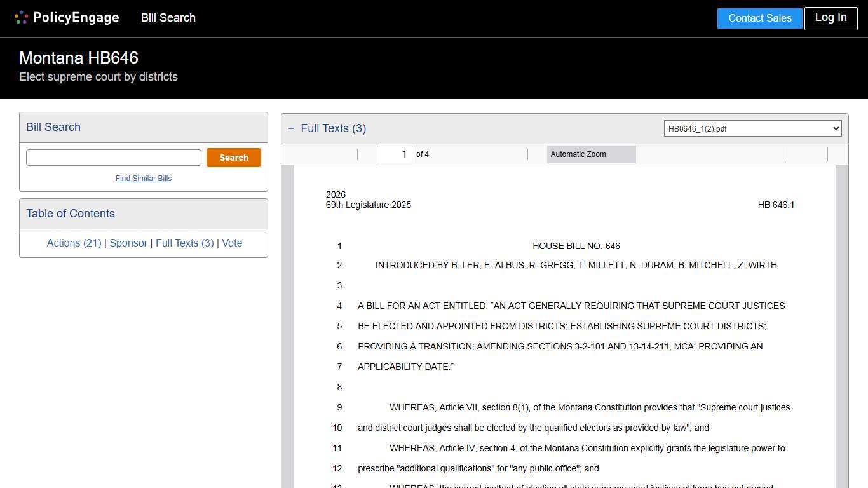Image resolution: width=868 pixels, height=488 pixels.
Task: Click the orange Search button
Action: tap(233, 158)
